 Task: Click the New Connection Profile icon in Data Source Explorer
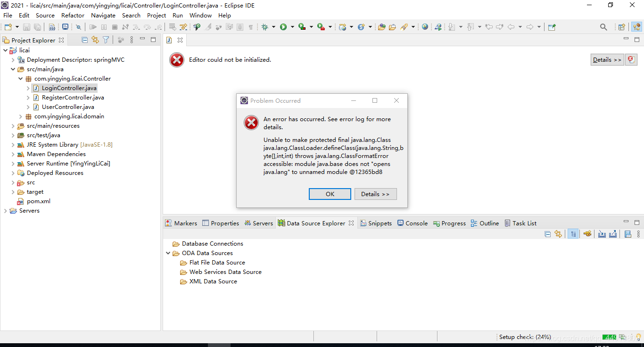point(587,234)
